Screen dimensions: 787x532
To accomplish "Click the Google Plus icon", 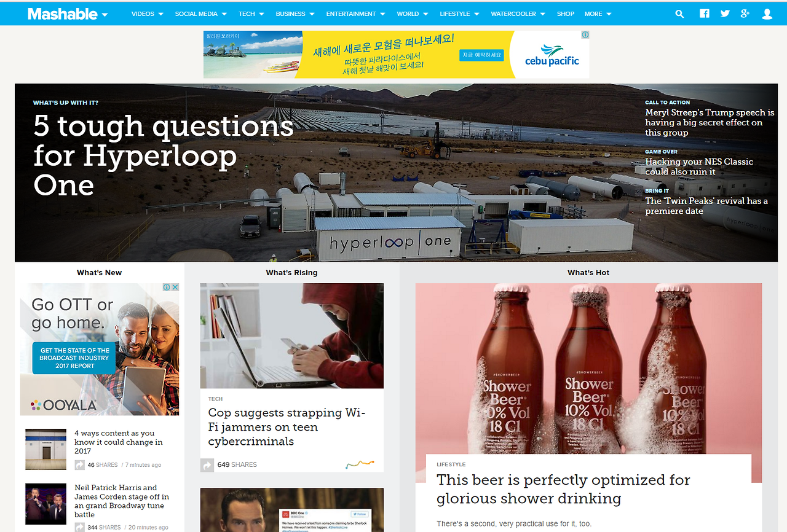I will click(x=745, y=14).
